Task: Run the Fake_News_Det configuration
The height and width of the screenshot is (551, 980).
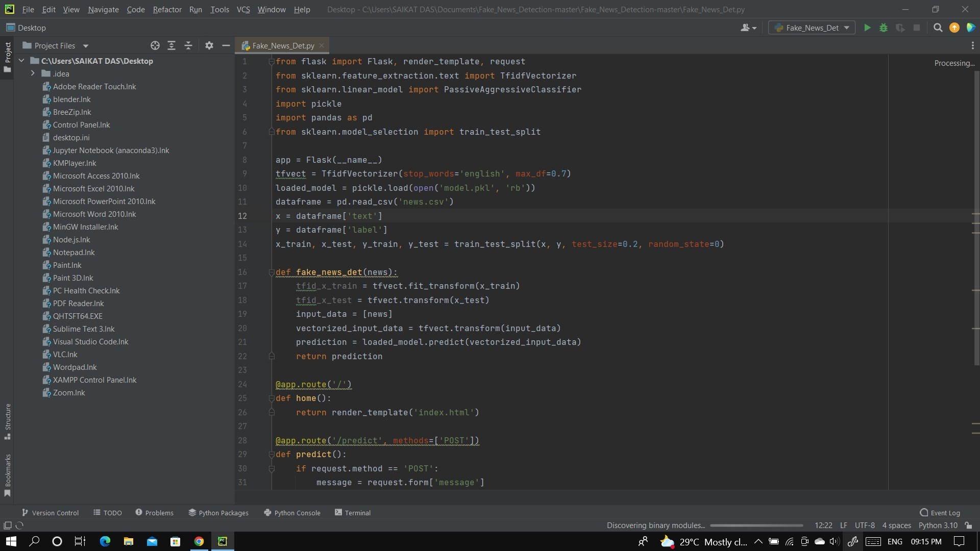Action: [867, 28]
